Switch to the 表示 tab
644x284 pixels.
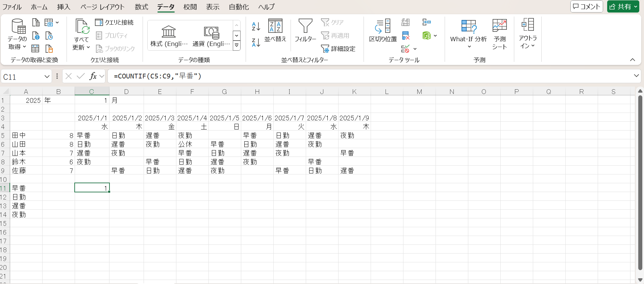[x=213, y=7]
